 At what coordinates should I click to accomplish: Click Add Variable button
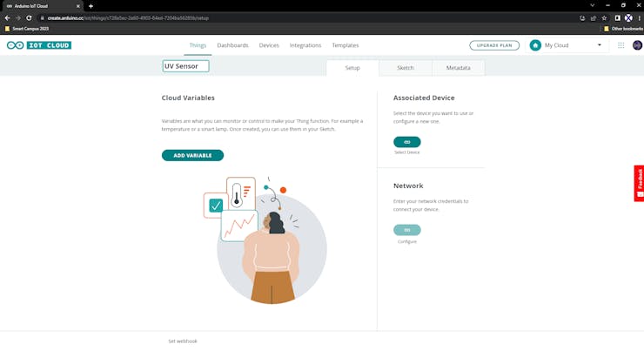(192, 155)
